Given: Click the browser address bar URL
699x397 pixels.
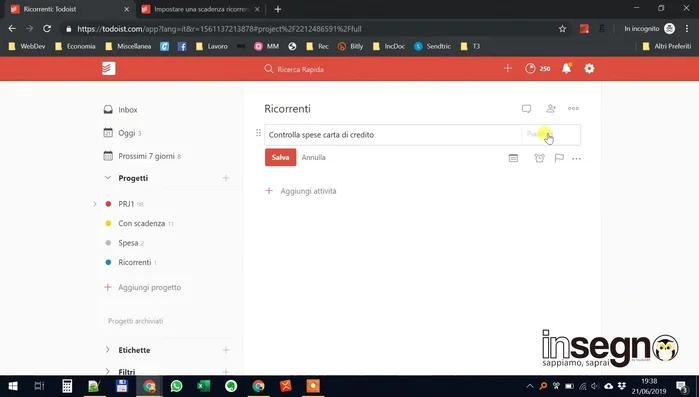Looking at the screenshot, I should [x=219, y=29].
